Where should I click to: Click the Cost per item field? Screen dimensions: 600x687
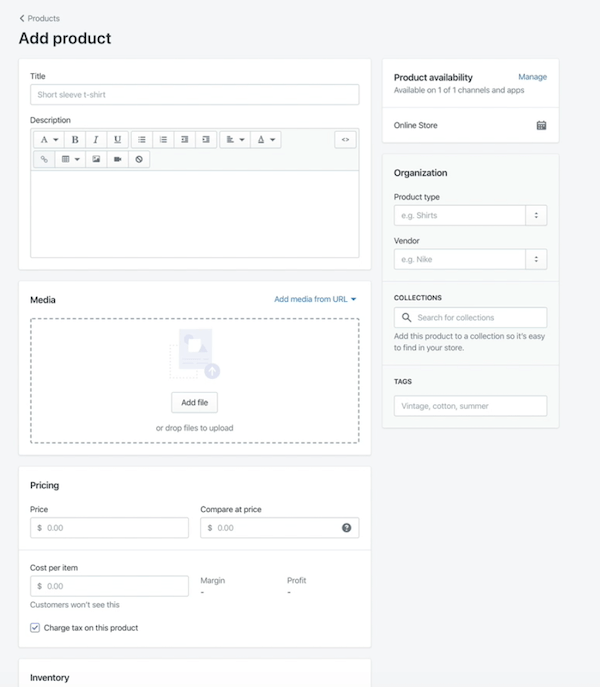click(x=109, y=586)
